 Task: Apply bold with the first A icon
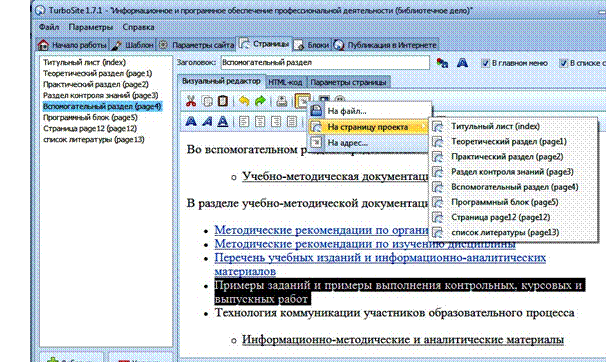191,122
